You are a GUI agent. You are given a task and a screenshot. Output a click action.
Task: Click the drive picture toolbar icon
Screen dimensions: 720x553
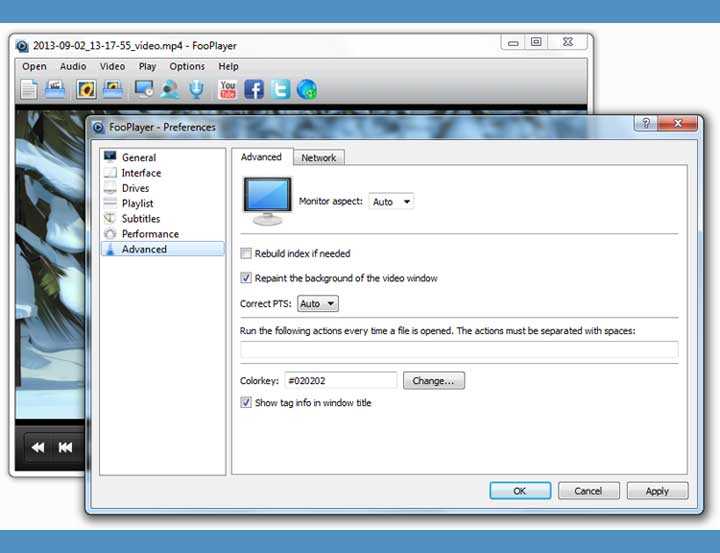coord(113,89)
